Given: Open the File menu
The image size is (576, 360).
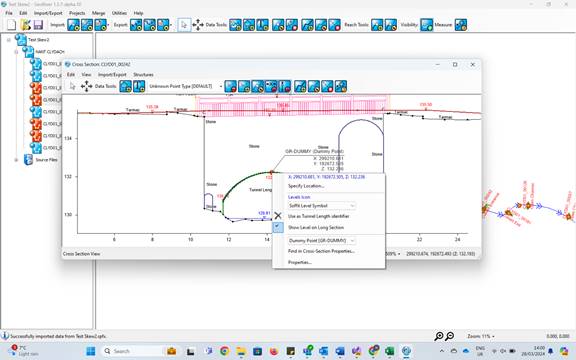Looking at the screenshot, I should point(9,13).
